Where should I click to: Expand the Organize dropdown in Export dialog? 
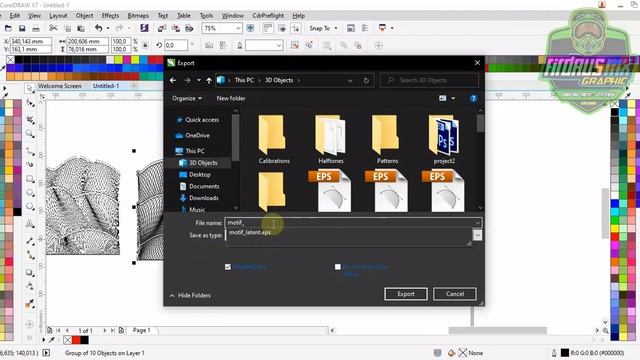coord(187,98)
